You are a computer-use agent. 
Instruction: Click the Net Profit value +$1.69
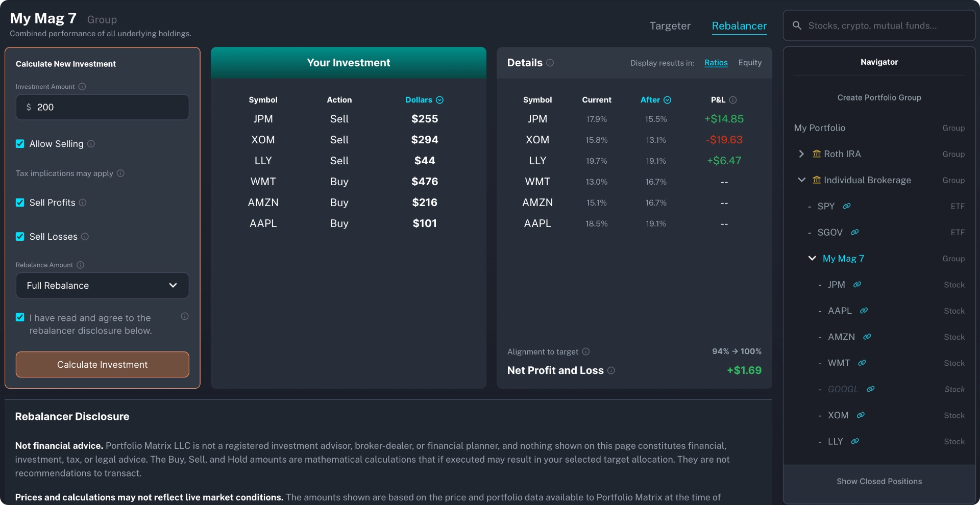(744, 370)
